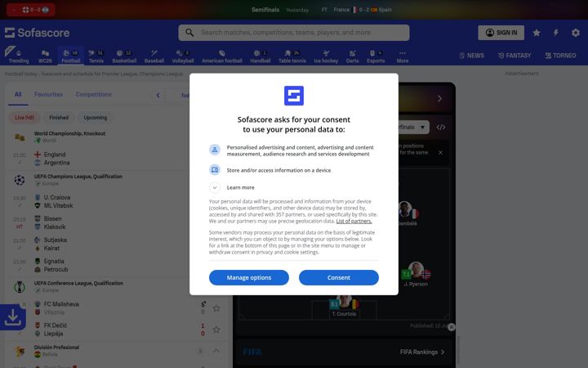Open the List of partners link

[354, 221]
